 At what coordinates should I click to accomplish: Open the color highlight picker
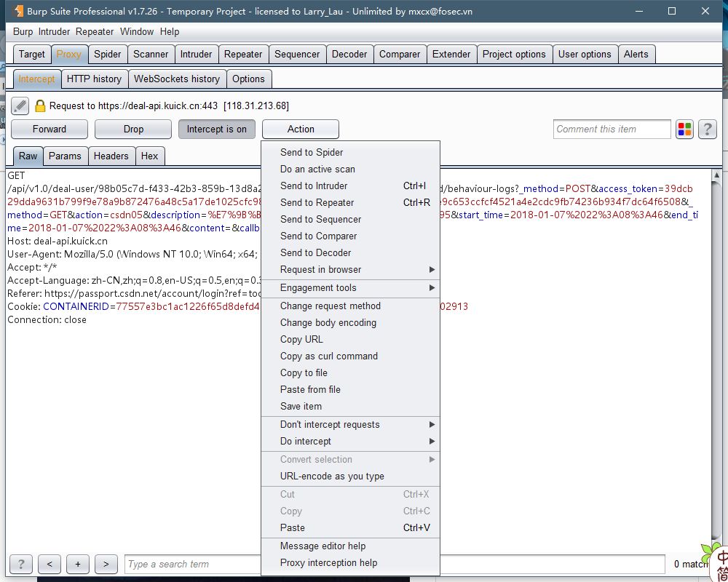coord(684,129)
